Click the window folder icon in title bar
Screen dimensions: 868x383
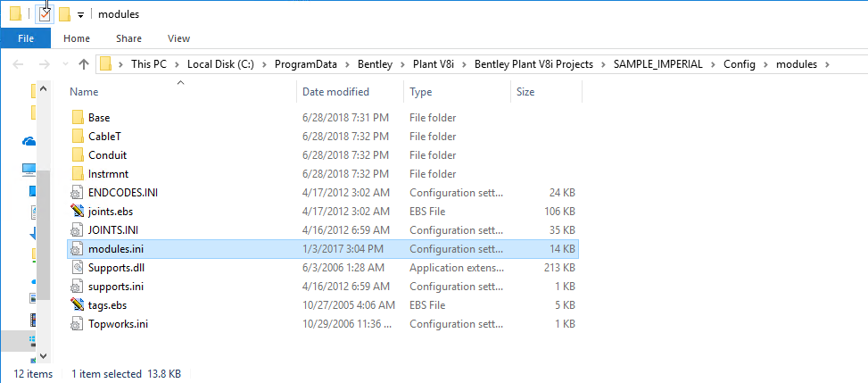pyautogui.click(x=15, y=14)
